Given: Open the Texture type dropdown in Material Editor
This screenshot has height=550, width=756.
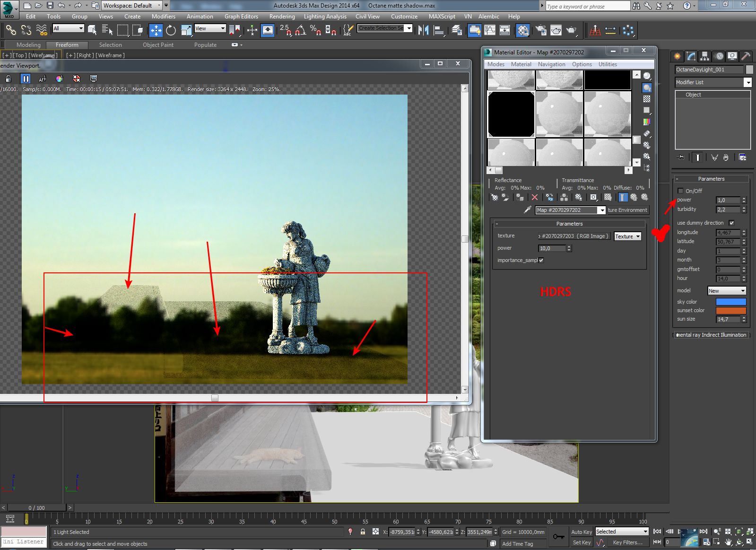Looking at the screenshot, I should (627, 236).
